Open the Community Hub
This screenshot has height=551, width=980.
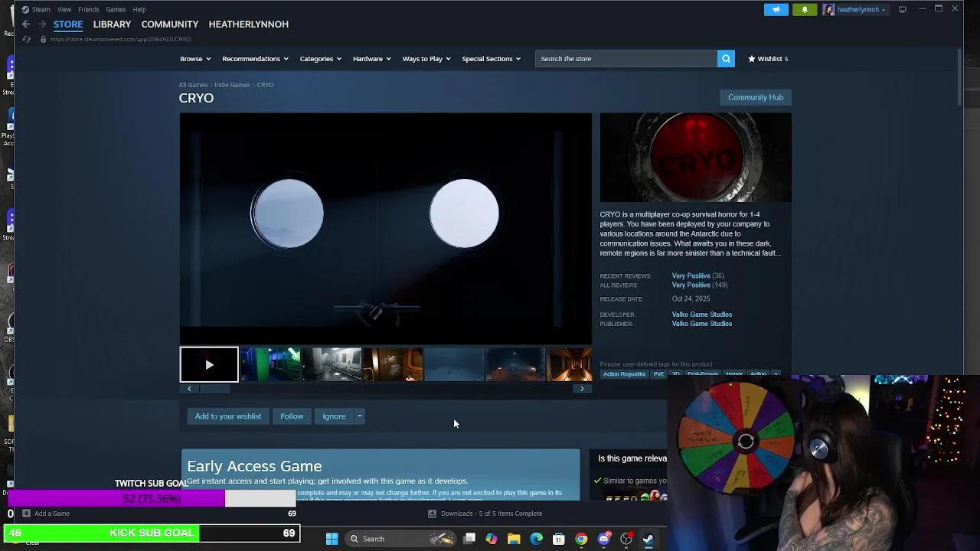coord(756,97)
